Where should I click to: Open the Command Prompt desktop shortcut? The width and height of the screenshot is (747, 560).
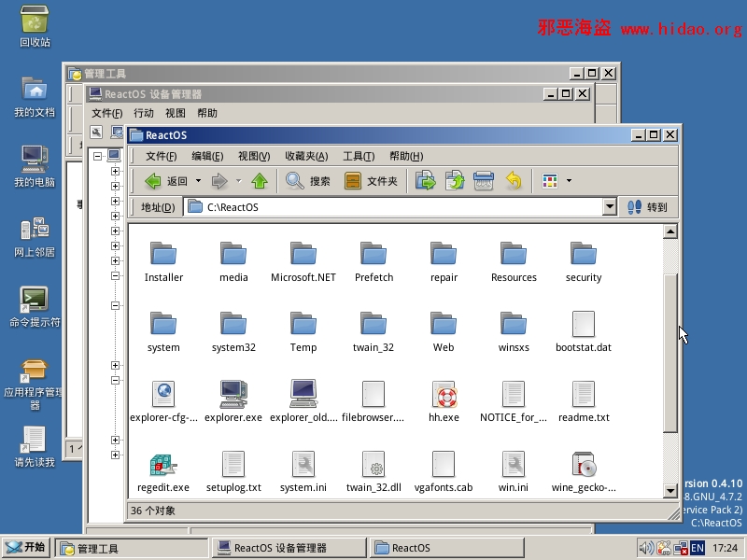pos(35,301)
